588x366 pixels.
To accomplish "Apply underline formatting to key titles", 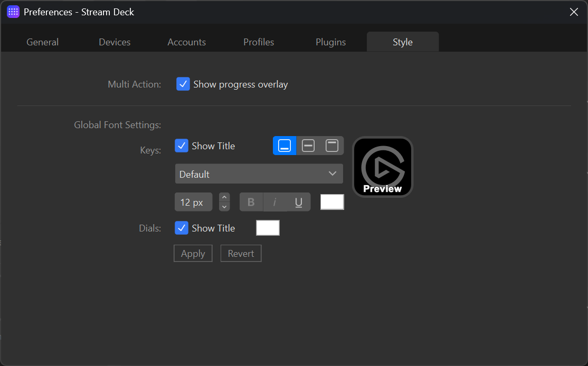I will pyautogui.click(x=298, y=201).
